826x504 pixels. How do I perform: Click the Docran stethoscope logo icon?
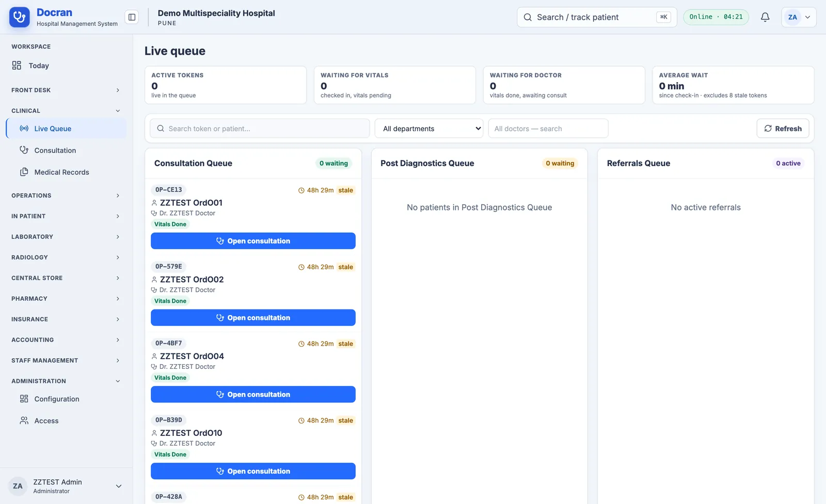(x=20, y=17)
